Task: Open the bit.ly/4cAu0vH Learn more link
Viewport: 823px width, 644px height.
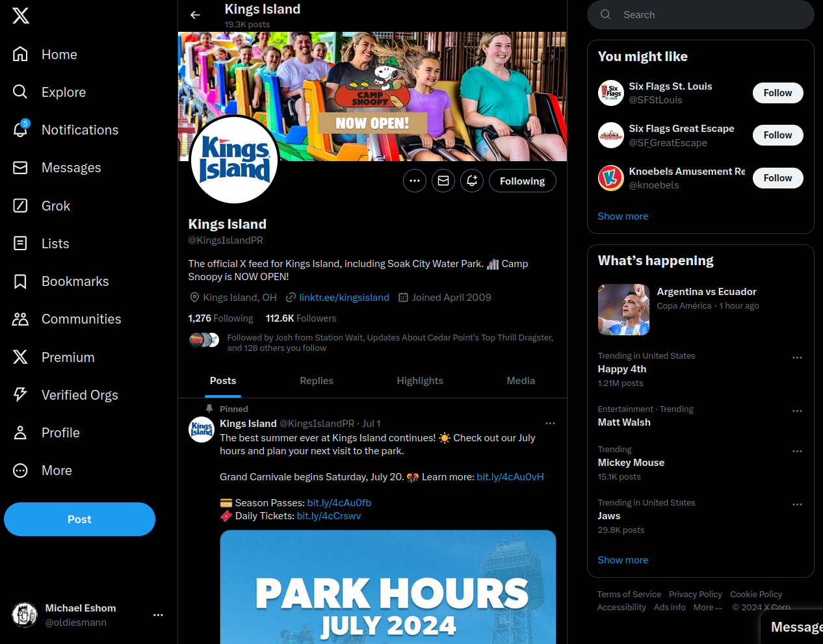Action: pos(510,477)
